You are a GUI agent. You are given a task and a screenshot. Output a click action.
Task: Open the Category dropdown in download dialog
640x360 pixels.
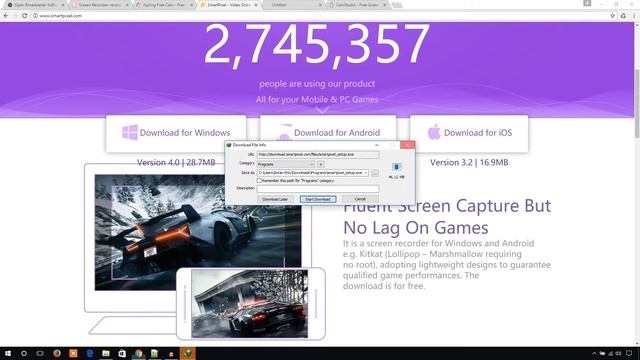(286, 164)
